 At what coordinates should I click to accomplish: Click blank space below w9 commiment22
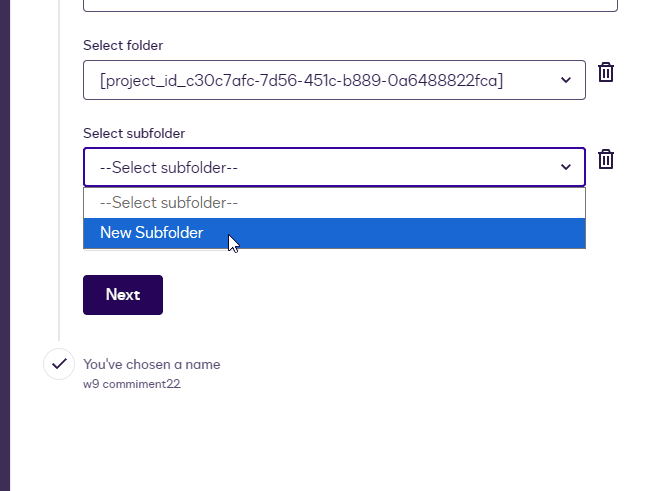coord(300,440)
